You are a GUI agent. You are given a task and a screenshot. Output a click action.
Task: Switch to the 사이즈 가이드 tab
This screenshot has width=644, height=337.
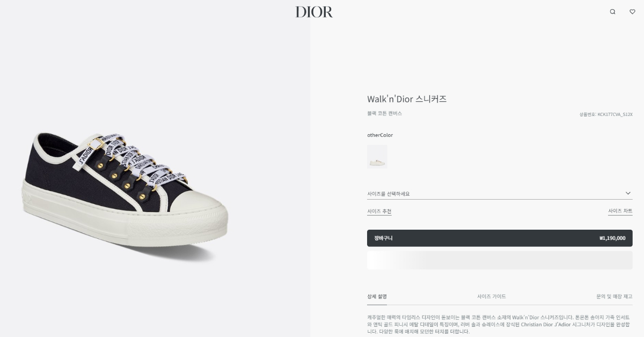(x=492, y=296)
